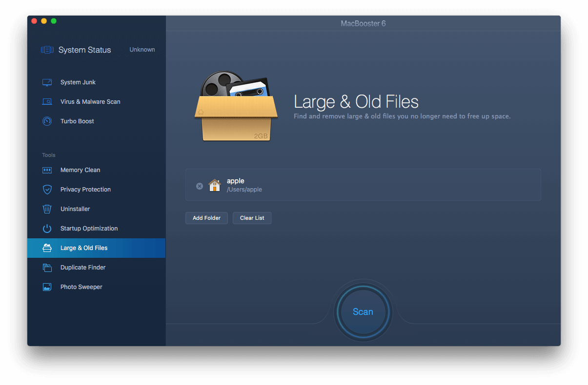
Task: Click the Startup Optimization power icon
Action: pos(47,228)
